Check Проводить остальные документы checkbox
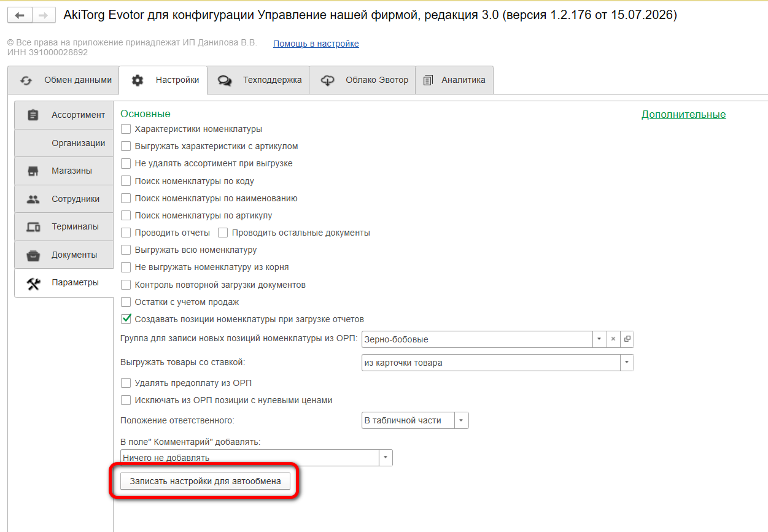Screen dimensions: 768x532 coord(223,233)
